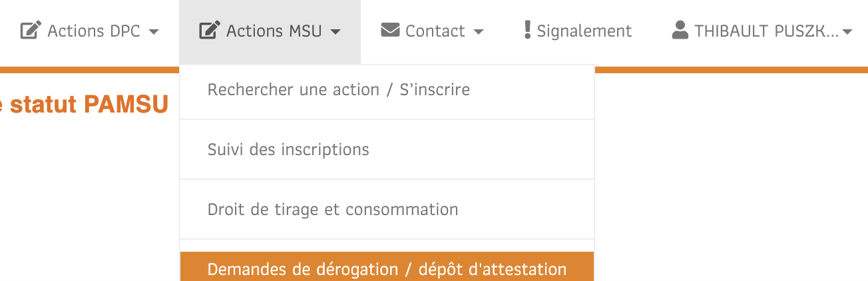Select Demandes de dérogation / dépôt d'attestation
868x281 pixels.
click(x=387, y=267)
